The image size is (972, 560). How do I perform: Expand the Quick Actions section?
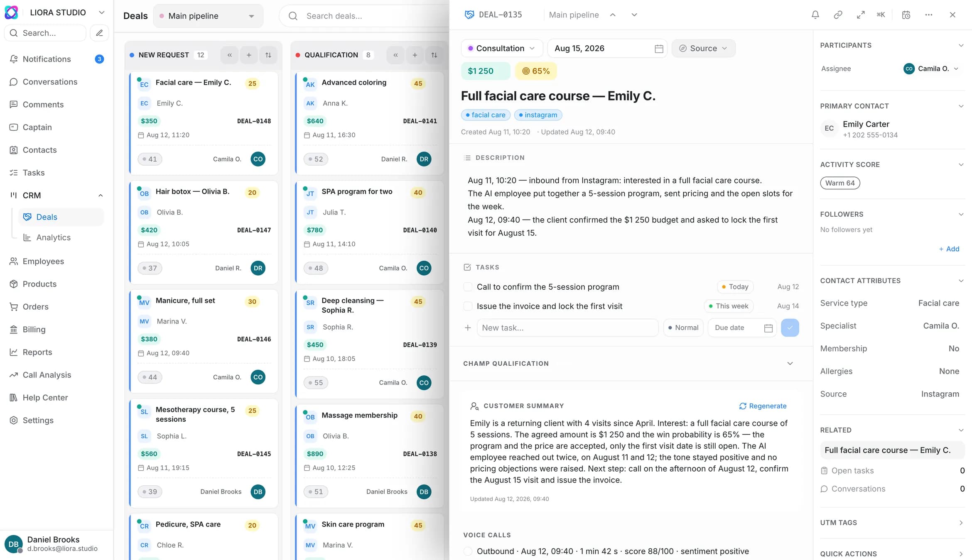point(961,554)
